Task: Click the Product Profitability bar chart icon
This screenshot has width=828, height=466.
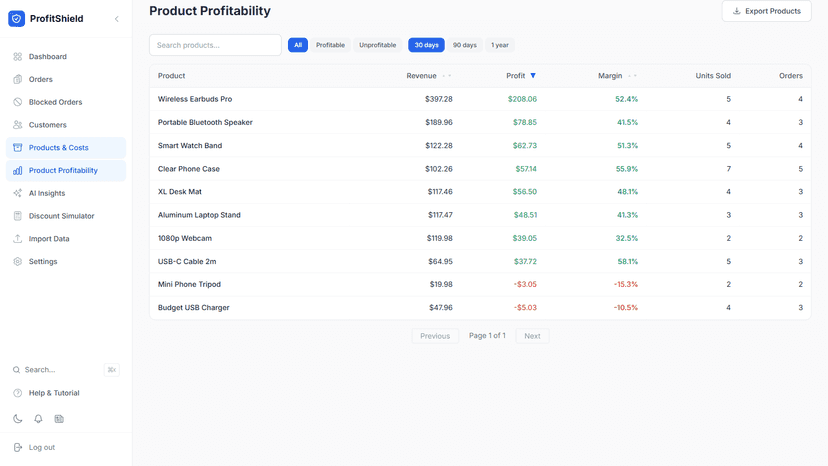Action: [x=17, y=170]
